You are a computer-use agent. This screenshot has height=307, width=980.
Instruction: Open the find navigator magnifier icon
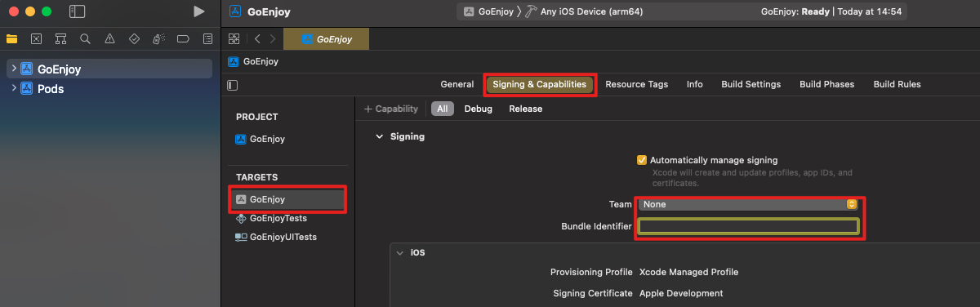pos(85,38)
